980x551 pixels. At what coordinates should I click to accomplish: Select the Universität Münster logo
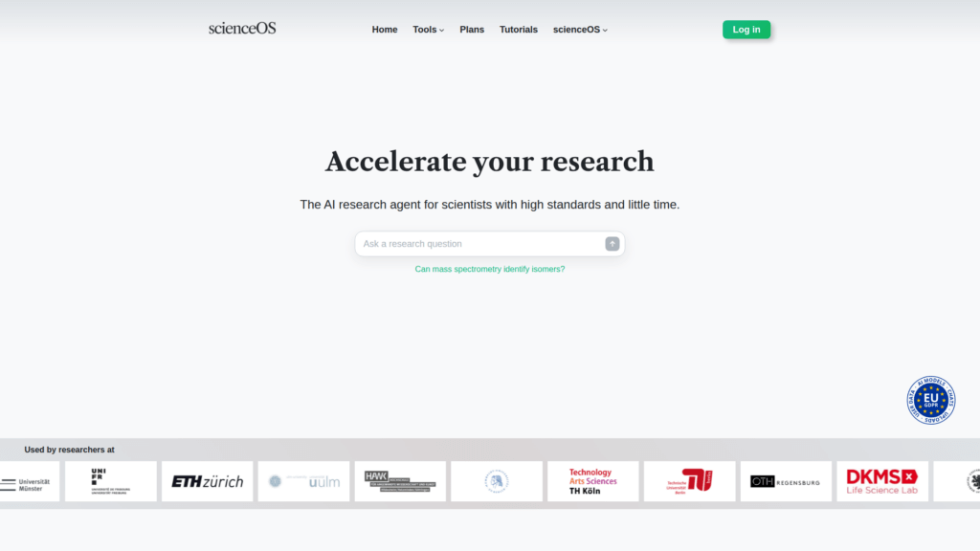click(24, 481)
